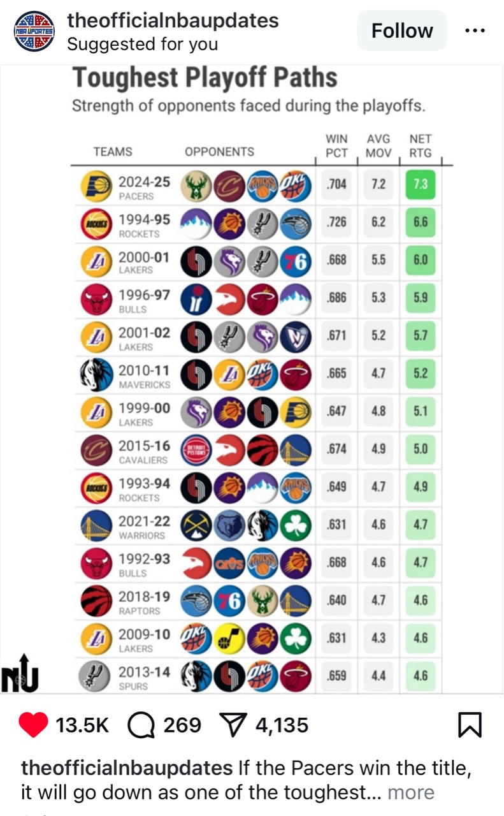
Task: Save post with bookmark icon
Action: pyautogui.click(x=470, y=725)
